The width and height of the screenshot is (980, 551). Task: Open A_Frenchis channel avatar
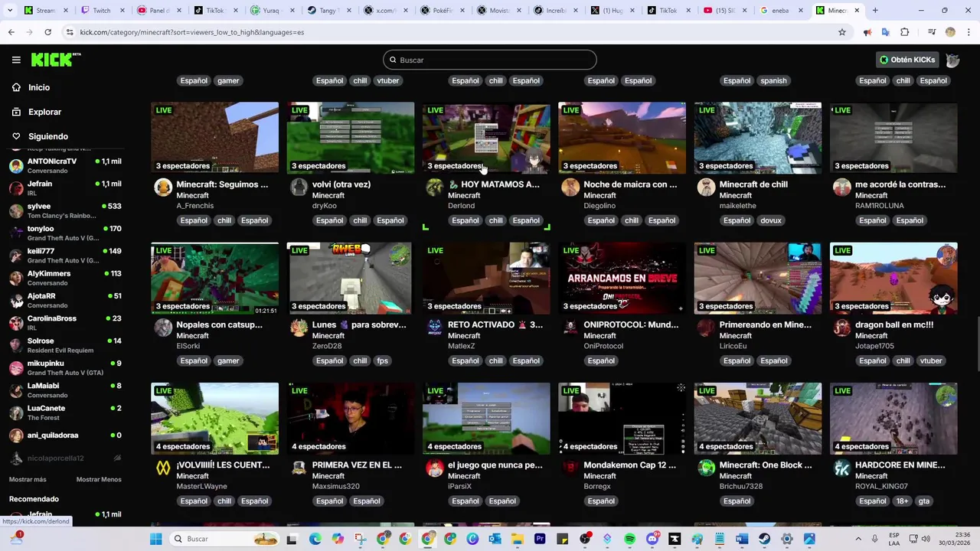[163, 187]
